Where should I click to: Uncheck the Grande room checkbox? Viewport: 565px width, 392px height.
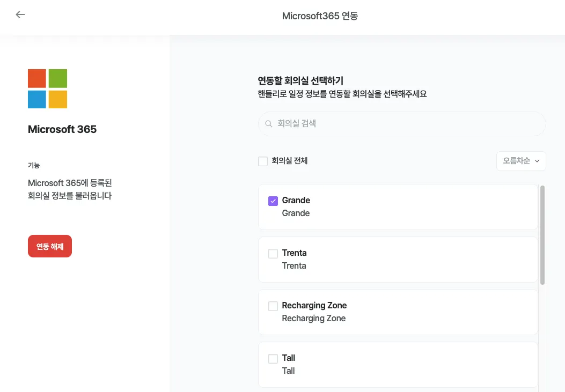273,201
